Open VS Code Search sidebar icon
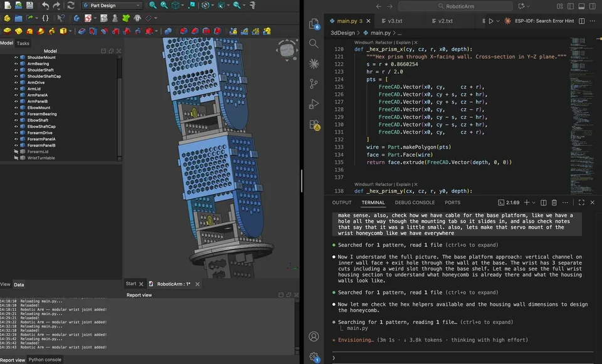This screenshot has width=602, height=364. pos(314,44)
